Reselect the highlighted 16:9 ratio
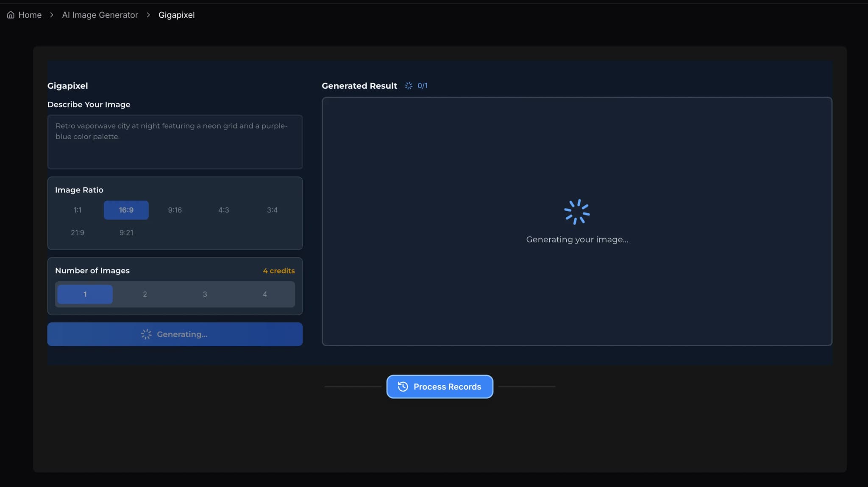The height and width of the screenshot is (487, 868). click(126, 210)
